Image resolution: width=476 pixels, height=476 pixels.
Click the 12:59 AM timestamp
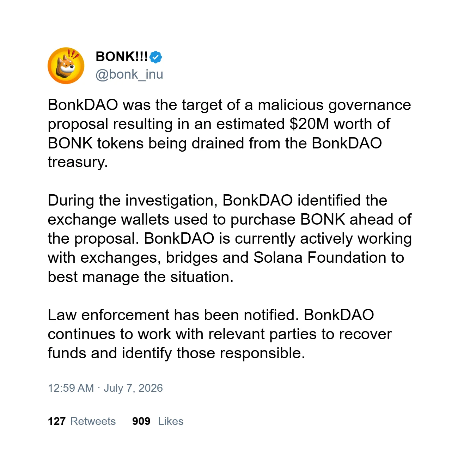tap(71, 388)
